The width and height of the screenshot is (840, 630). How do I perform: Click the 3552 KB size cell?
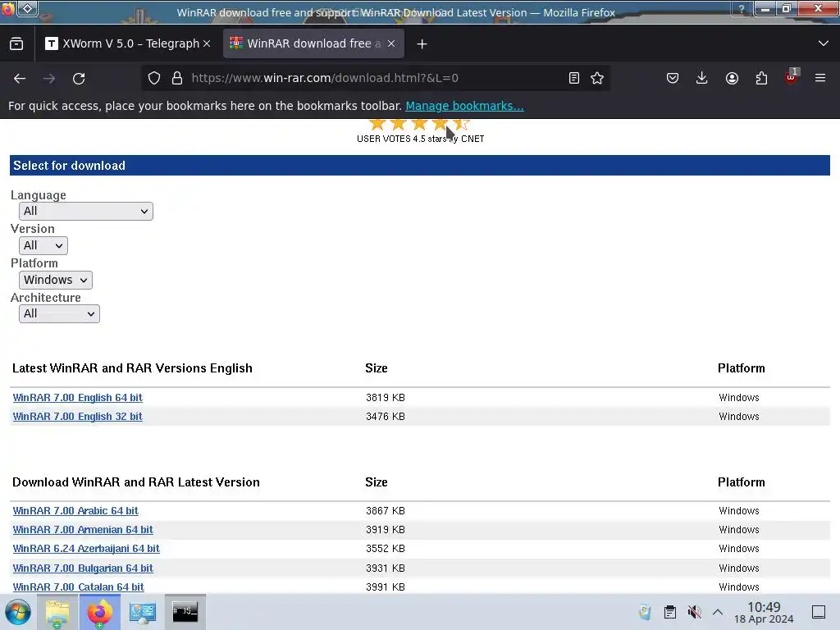click(386, 549)
